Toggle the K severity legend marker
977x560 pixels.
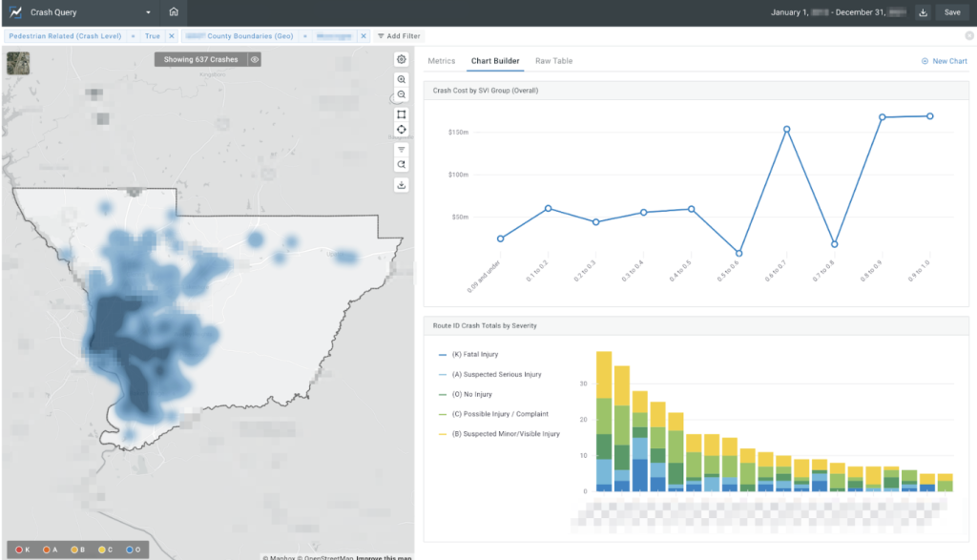(x=23, y=550)
